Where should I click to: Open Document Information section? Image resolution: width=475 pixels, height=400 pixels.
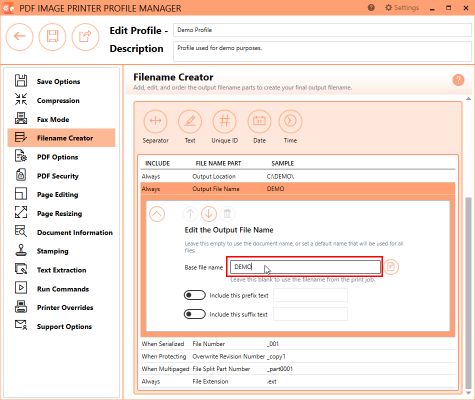(x=61, y=232)
